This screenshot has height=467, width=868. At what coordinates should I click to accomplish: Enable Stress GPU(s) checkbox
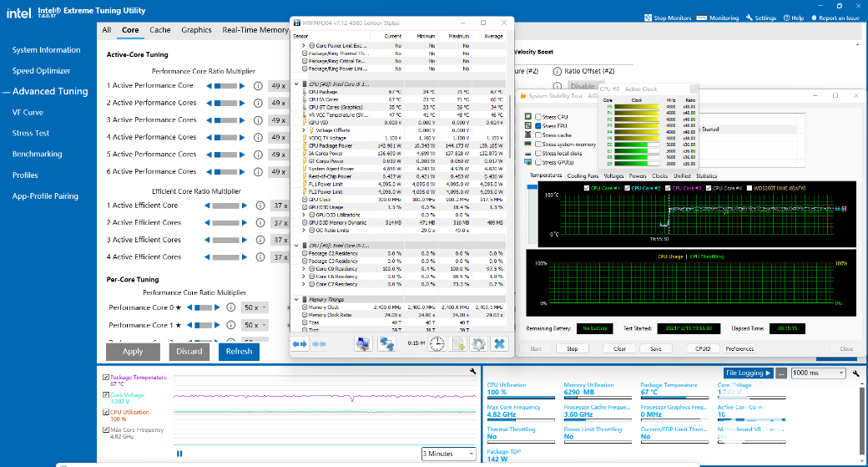tap(538, 162)
